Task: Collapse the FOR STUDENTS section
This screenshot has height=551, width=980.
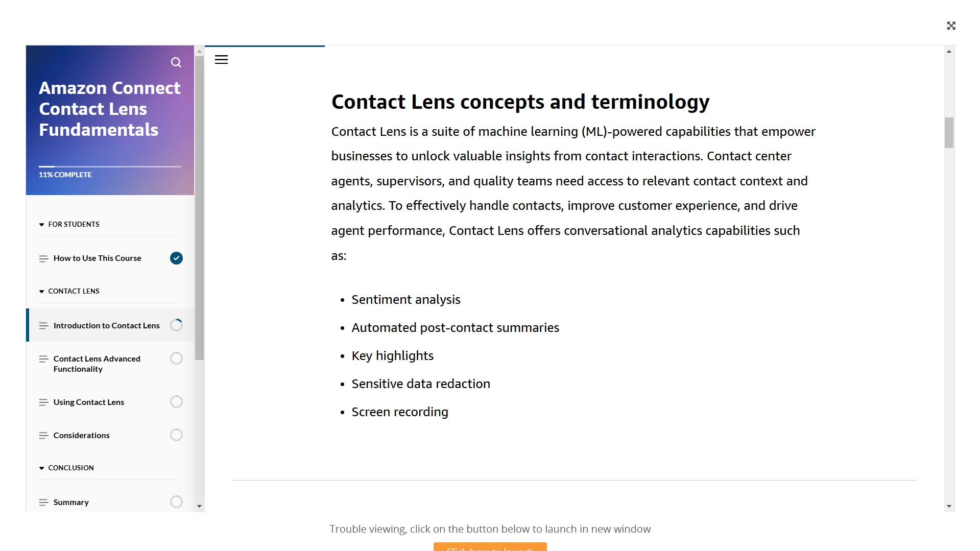Action: (x=42, y=225)
